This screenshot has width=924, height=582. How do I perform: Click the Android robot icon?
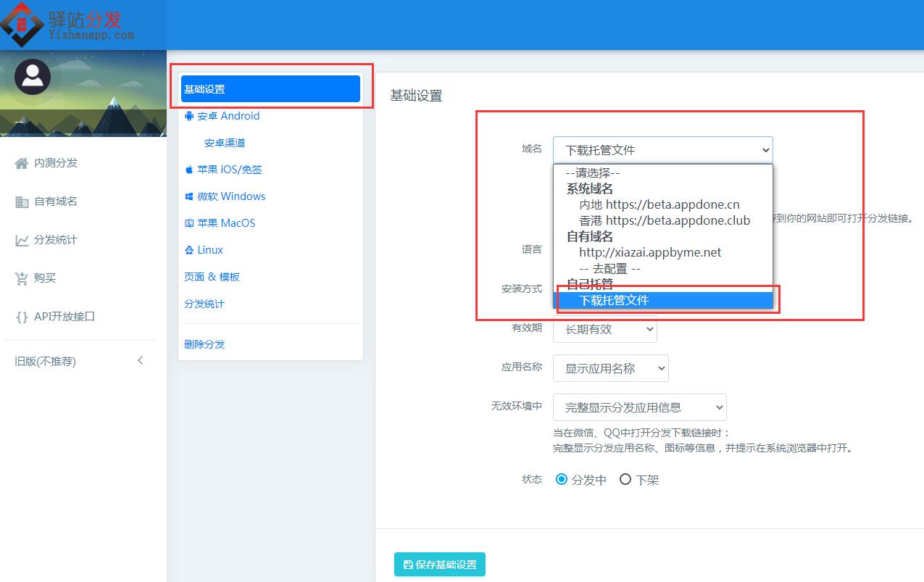(189, 116)
